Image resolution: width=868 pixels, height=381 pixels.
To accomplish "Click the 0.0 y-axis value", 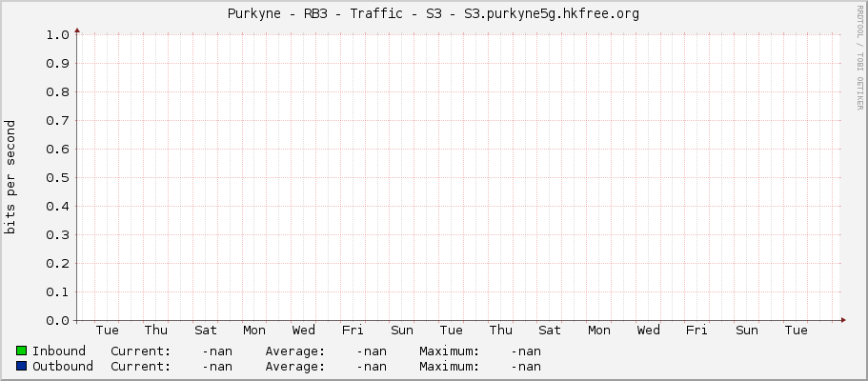I will 57,321.
